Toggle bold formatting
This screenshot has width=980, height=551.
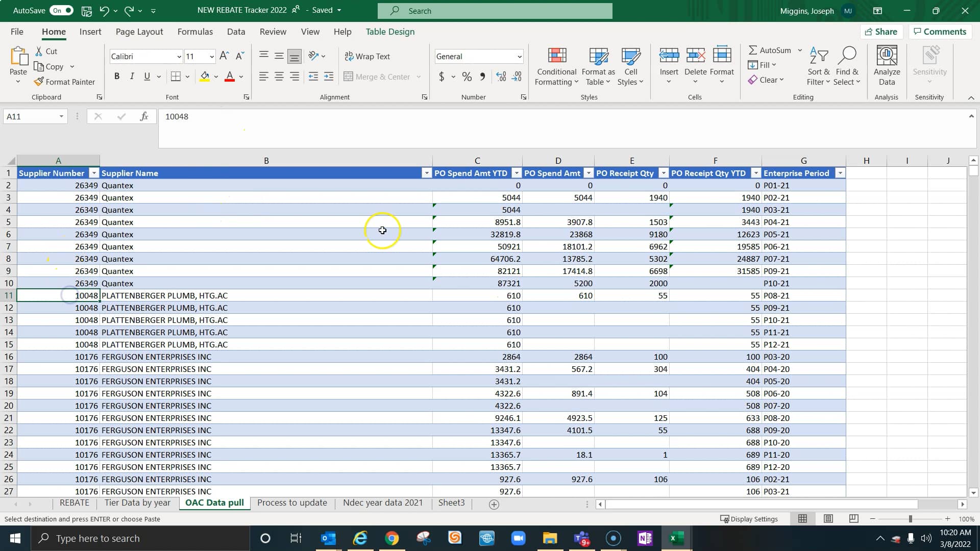[x=117, y=76]
